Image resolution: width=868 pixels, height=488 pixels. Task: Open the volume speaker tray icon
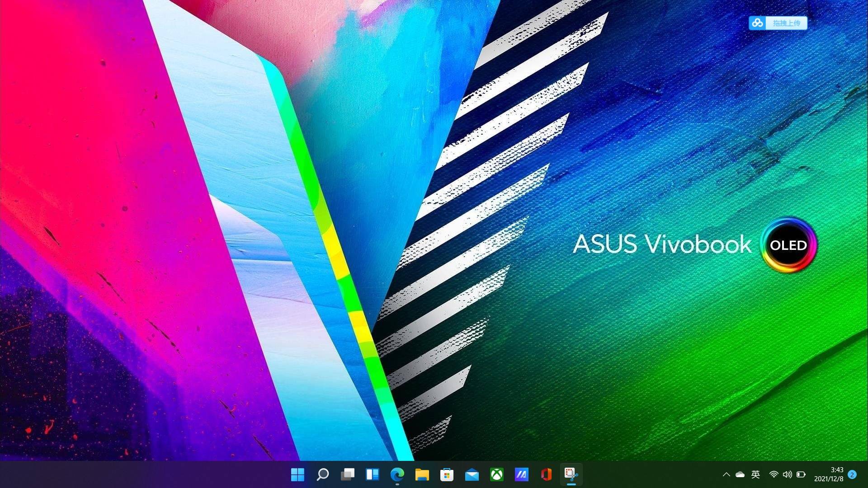pos(787,474)
